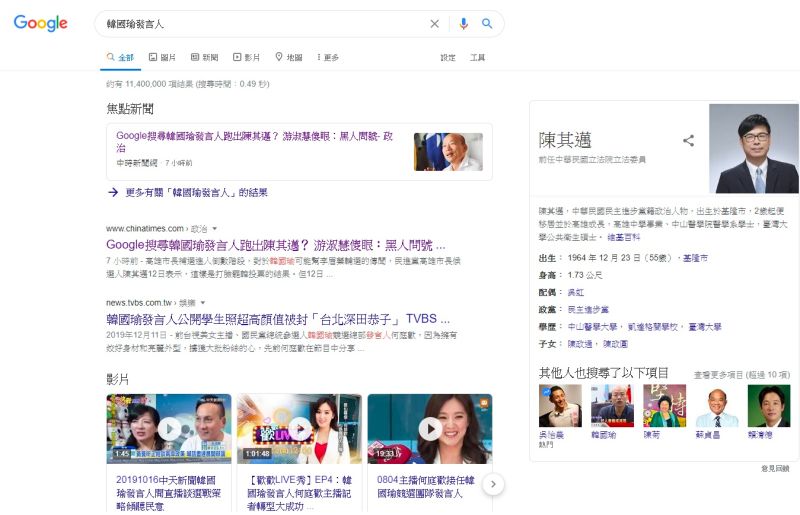Select the 全部 tab
800x515 pixels.
pos(120,57)
